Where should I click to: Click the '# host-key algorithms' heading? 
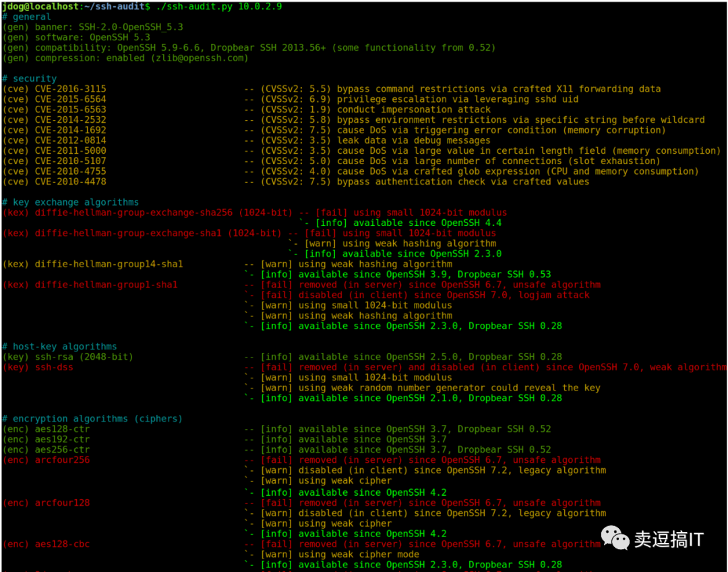[x=59, y=346]
